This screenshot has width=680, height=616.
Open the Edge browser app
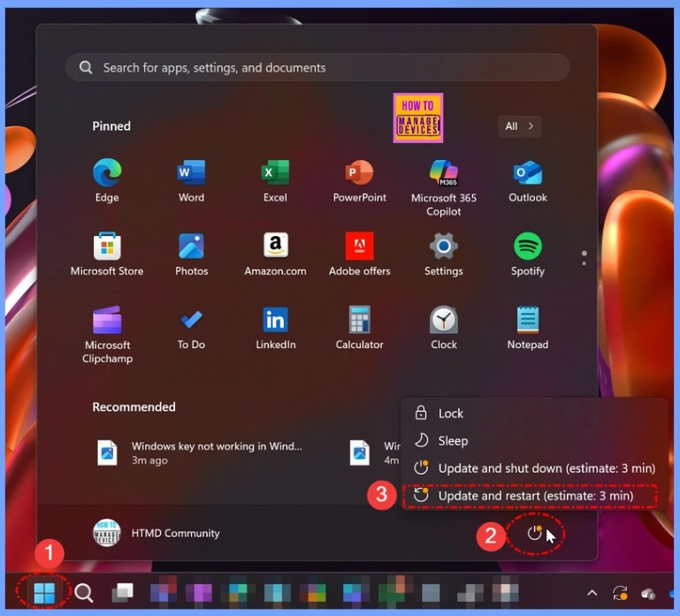(x=107, y=181)
